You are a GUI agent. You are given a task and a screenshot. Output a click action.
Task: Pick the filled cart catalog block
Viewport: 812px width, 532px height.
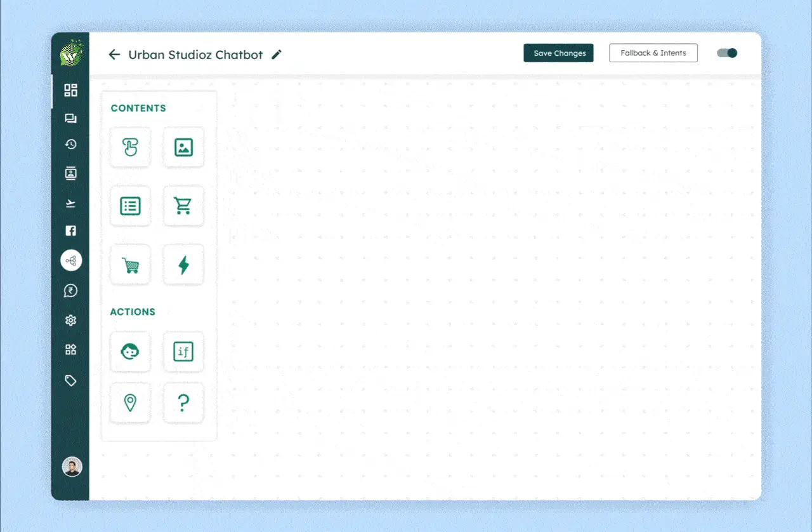pyautogui.click(x=130, y=265)
